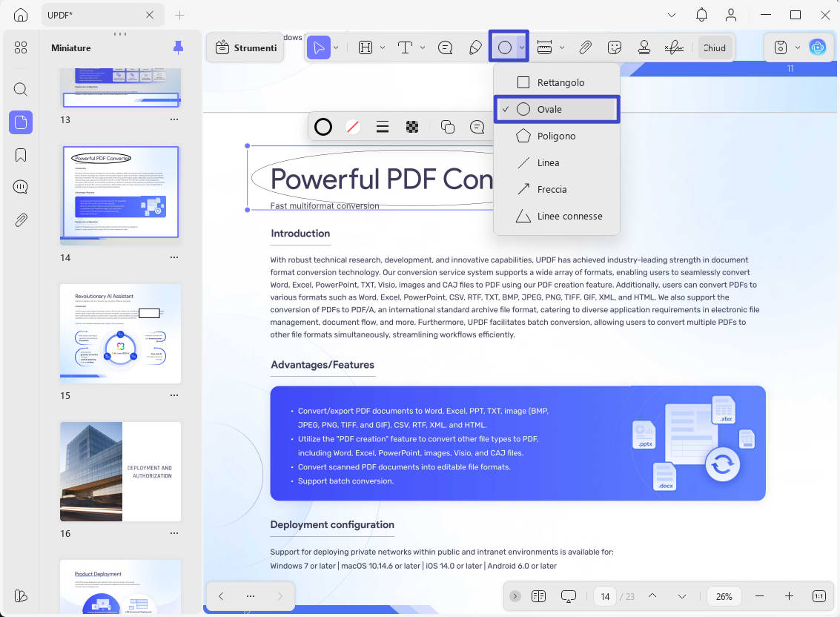Open more options for page 14 thumbnail
This screenshot has width=840, height=617.
pyautogui.click(x=174, y=257)
